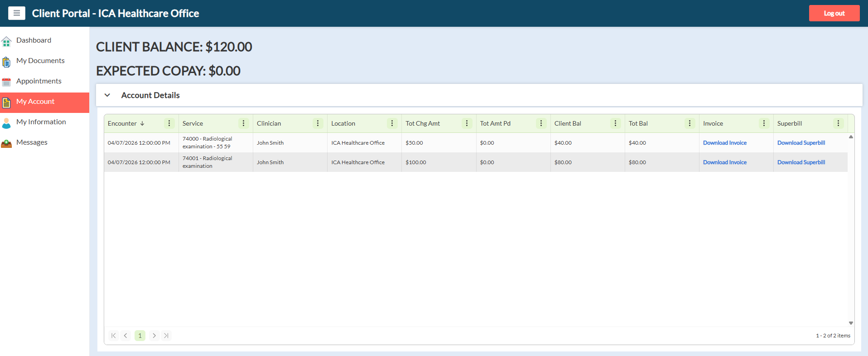Open the Dashboard home icon
Image resolution: width=868 pixels, height=356 pixels.
pyautogui.click(x=6, y=42)
